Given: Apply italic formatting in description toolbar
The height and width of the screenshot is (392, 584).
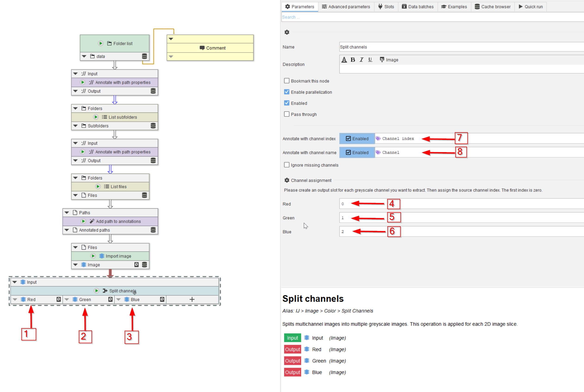Looking at the screenshot, I should 361,60.
